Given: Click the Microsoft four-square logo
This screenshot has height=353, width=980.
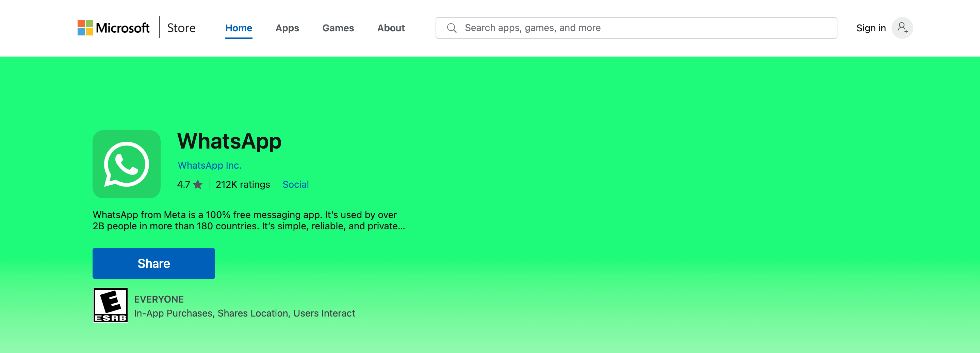Looking at the screenshot, I should (85, 28).
